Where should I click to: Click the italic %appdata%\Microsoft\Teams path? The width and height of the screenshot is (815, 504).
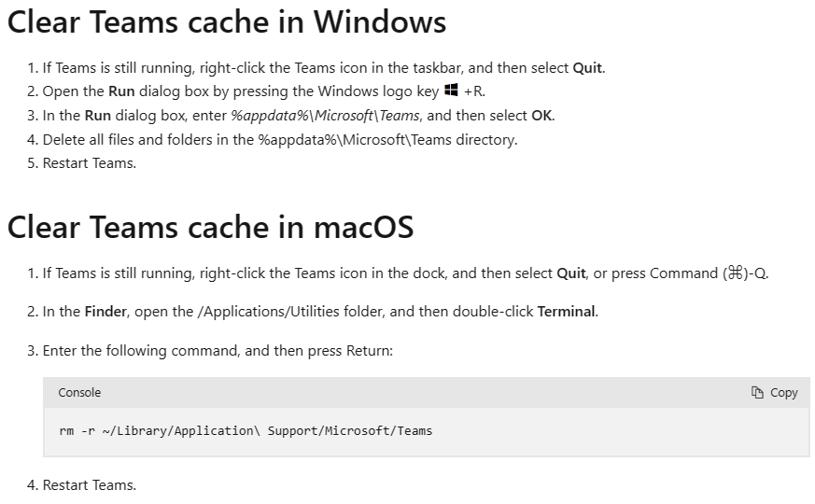tap(325, 116)
